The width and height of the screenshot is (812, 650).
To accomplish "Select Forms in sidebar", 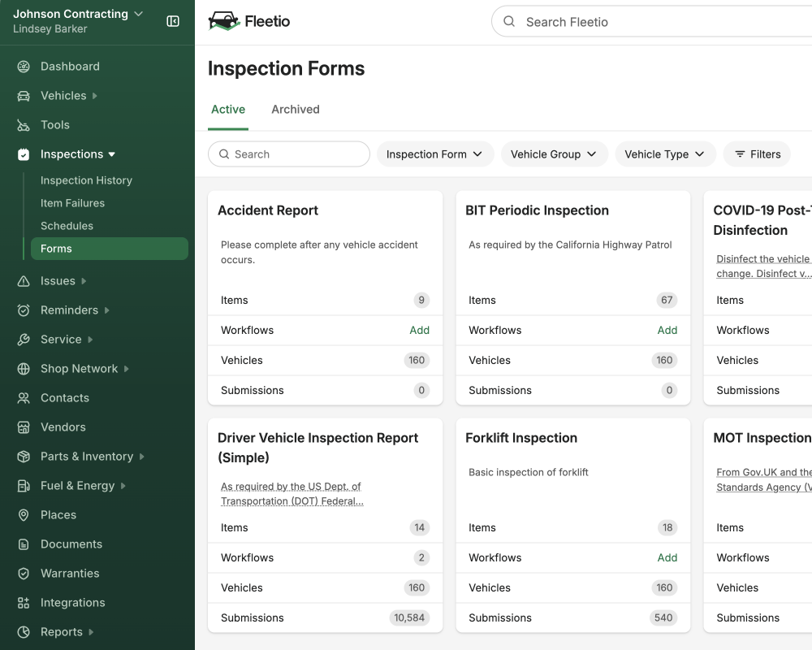I will point(110,249).
